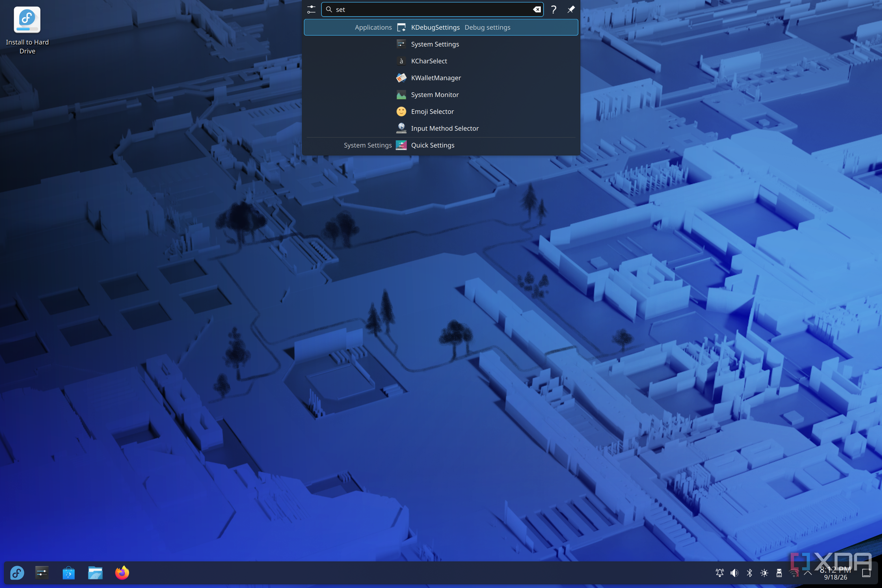Open the volume control tray icon
This screenshot has height=588, width=882.
[734, 573]
